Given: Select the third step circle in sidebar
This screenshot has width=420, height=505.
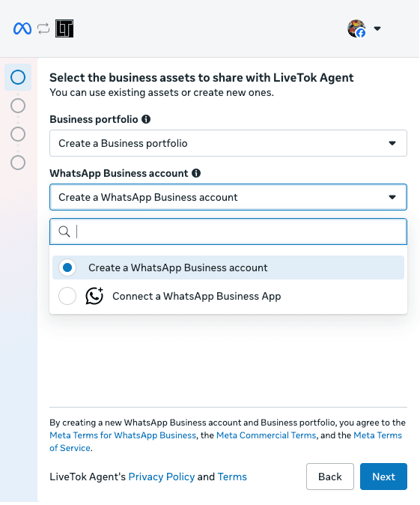Looking at the screenshot, I should [x=18, y=134].
